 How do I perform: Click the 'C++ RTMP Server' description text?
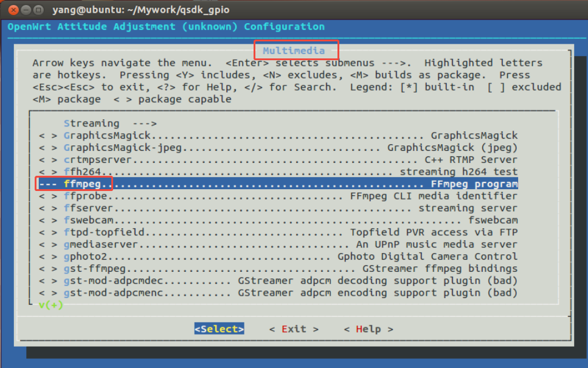tap(471, 160)
